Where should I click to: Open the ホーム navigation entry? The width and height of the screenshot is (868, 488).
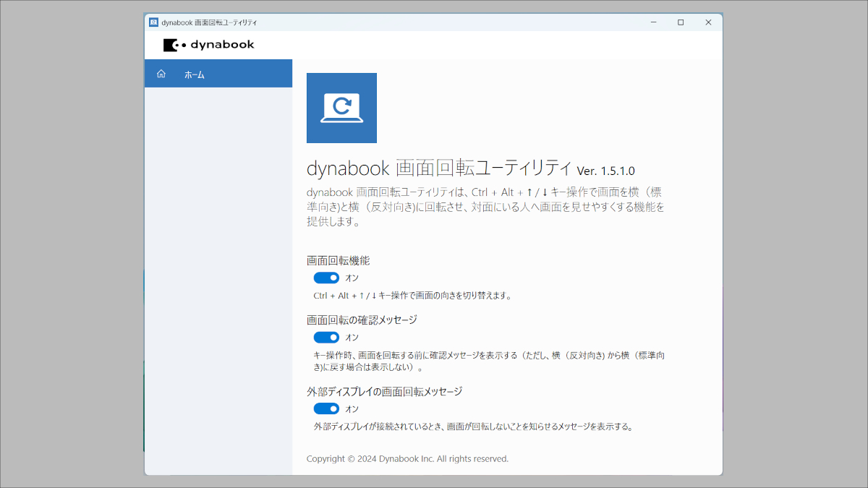195,73
